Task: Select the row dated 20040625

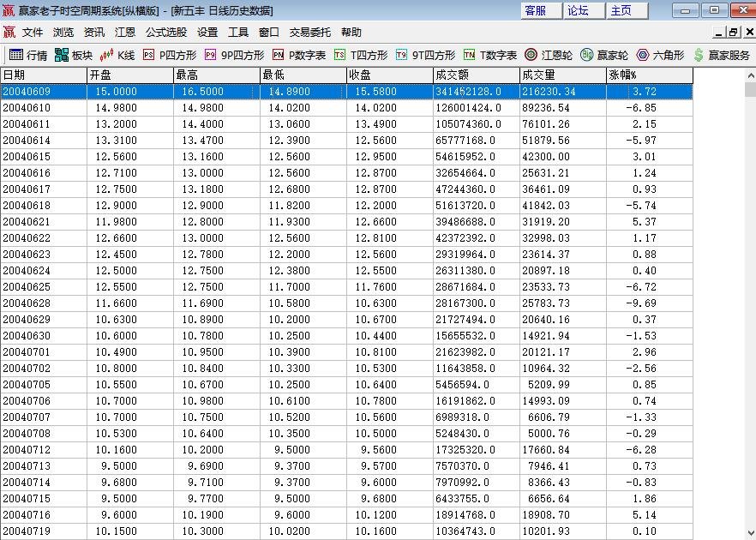Action: point(346,287)
